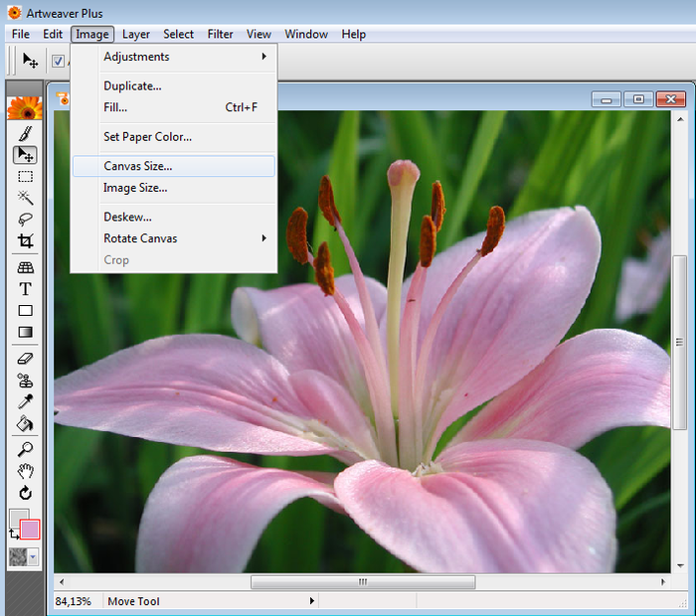Screen dimensions: 696x616
Task: Open the Edit menu
Action: [x=53, y=34]
